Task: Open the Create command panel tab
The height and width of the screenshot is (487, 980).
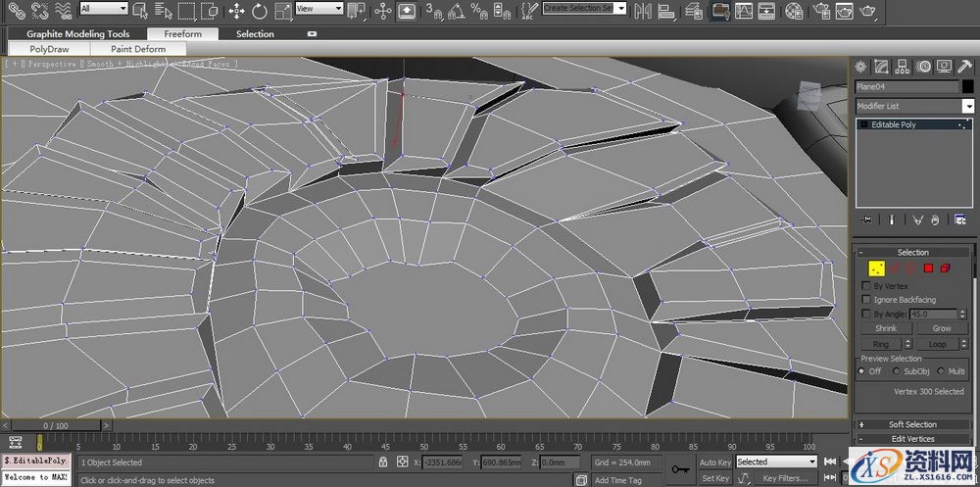Action: 861,67
